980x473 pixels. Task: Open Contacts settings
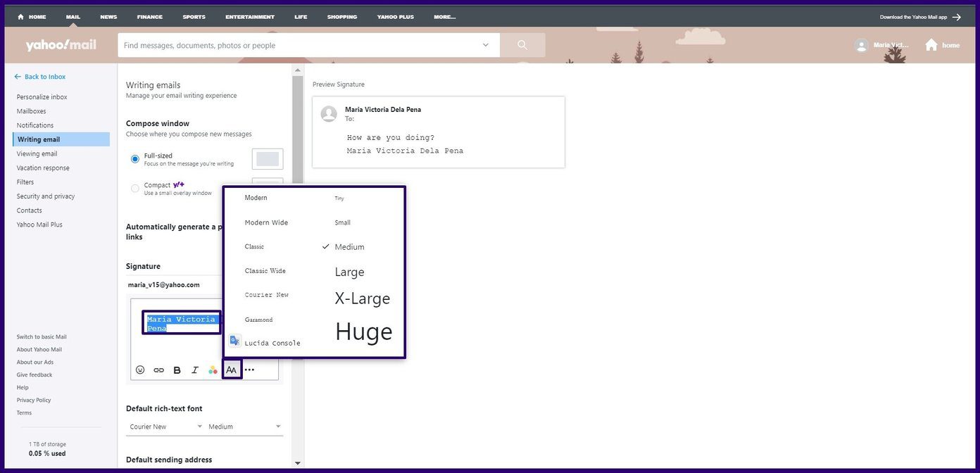point(29,210)
